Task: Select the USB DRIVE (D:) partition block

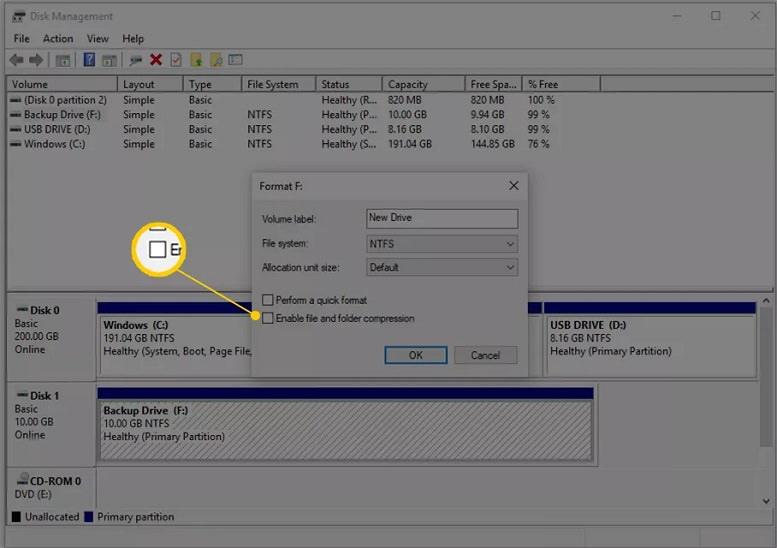Action: point(650,339)
